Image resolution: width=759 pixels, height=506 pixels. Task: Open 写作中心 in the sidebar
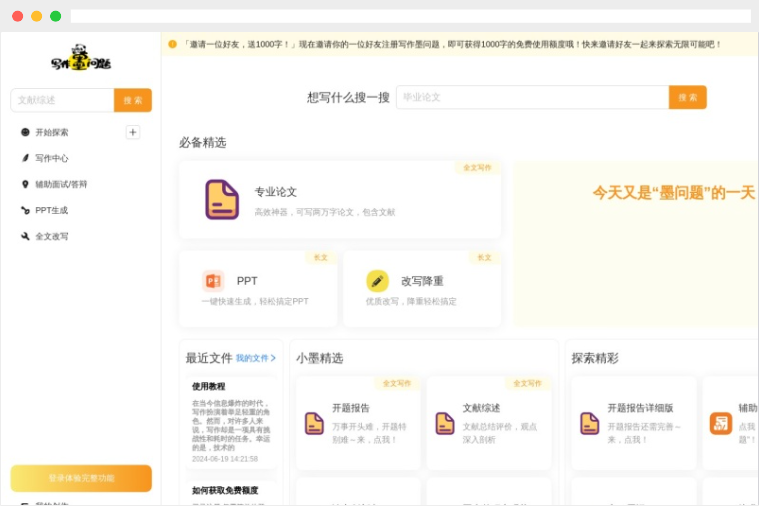(x=51, y=158)
